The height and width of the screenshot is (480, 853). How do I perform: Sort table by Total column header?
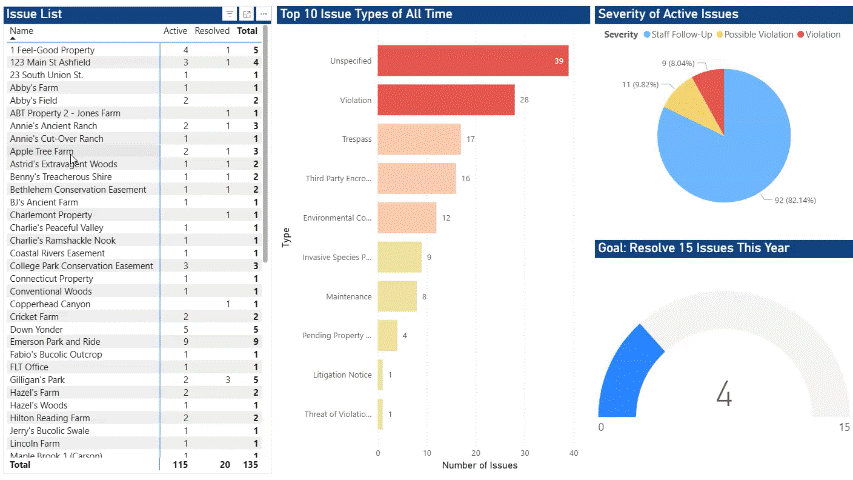click(x=247, y=31)
